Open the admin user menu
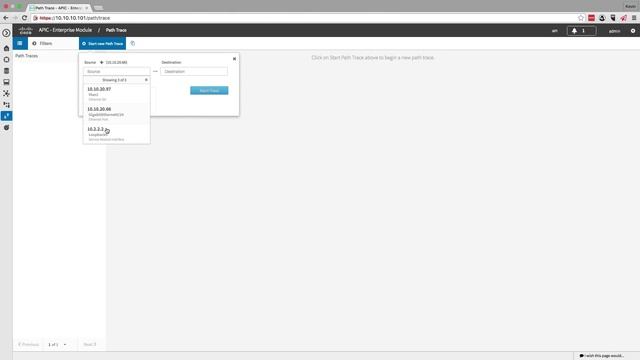 click(614, 31)
